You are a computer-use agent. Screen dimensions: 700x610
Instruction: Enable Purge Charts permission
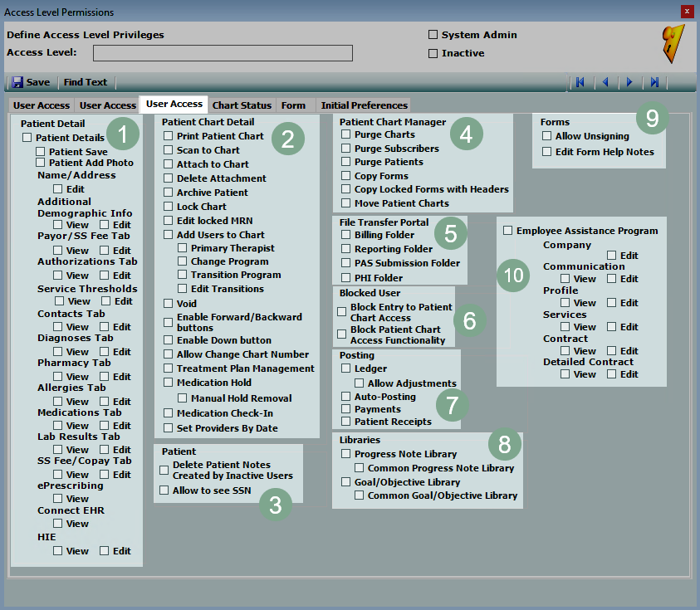click(x=346, y=134)
